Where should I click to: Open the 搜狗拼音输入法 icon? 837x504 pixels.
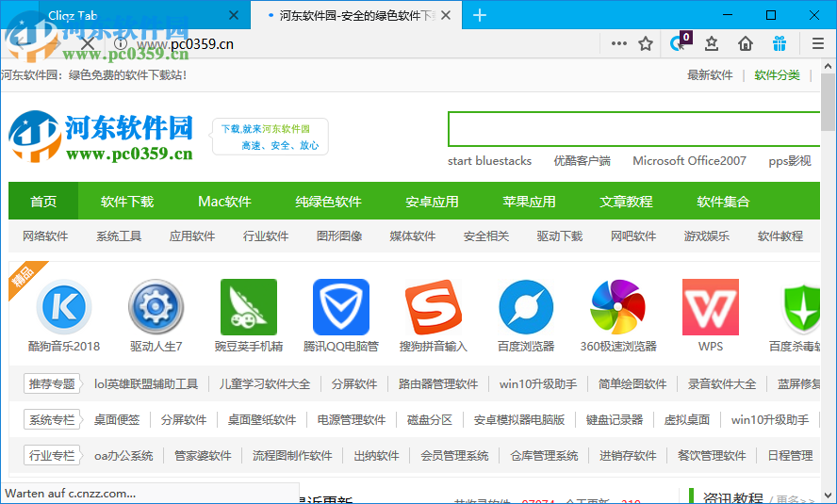pos(434,307)
